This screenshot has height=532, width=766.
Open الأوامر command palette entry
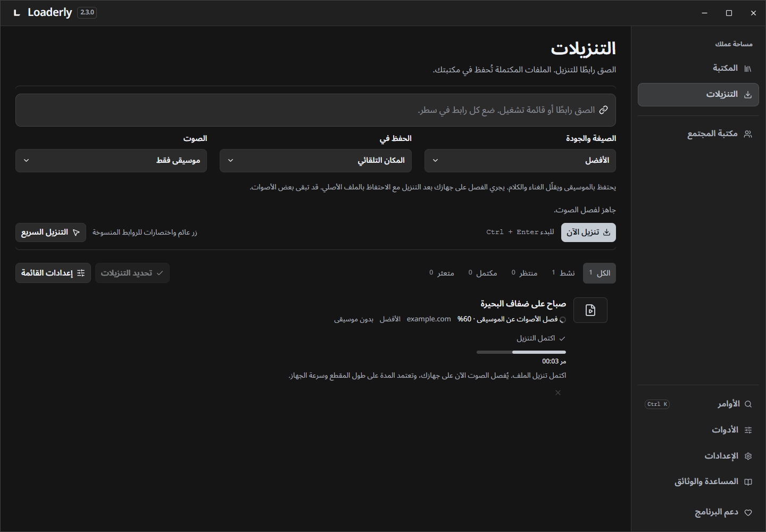(698, 404)
